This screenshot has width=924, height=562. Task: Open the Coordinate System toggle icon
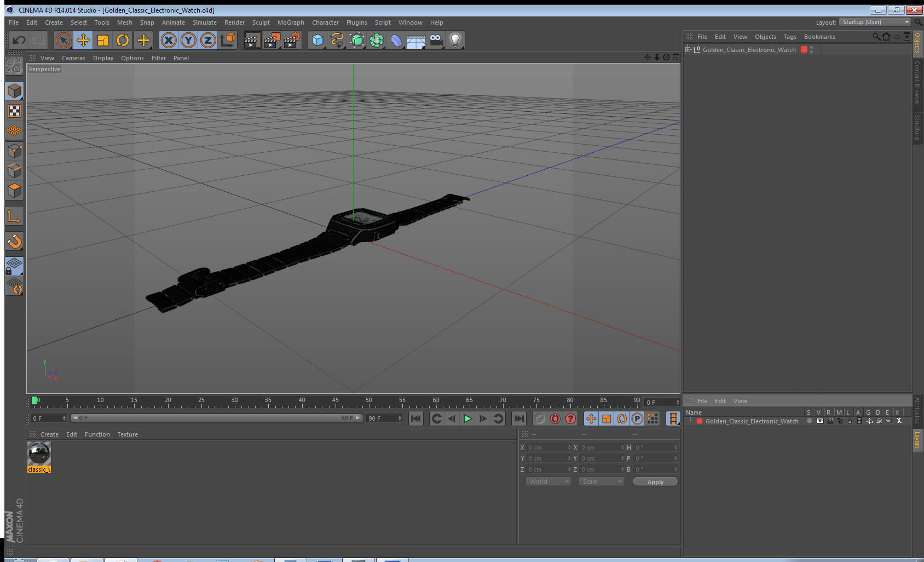228,40
